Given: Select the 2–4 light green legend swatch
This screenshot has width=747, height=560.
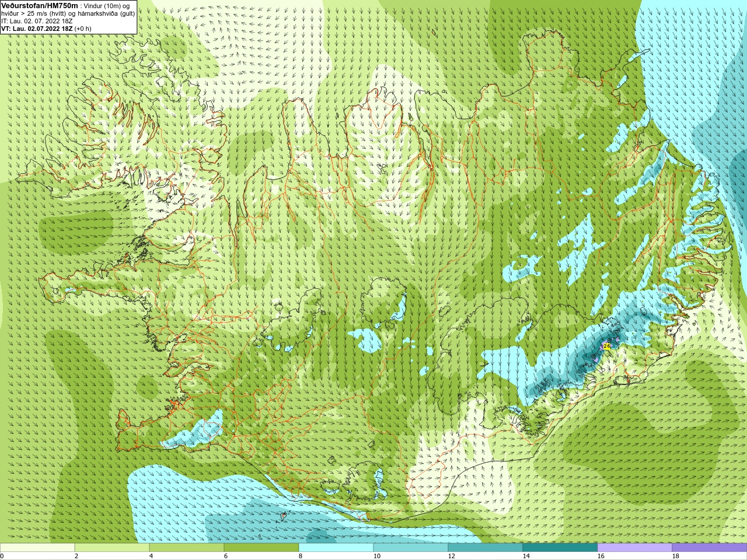Looking at the screenshot, I should [112, 548].
